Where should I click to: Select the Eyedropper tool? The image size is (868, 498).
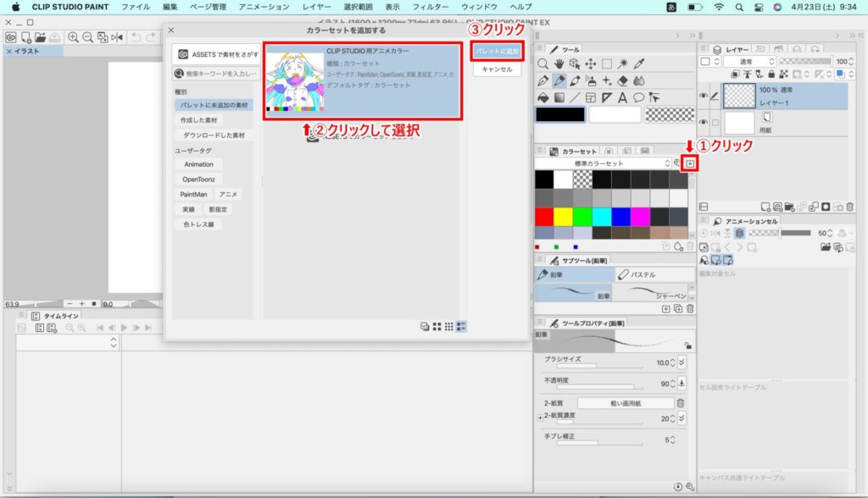tap(639, 64)
